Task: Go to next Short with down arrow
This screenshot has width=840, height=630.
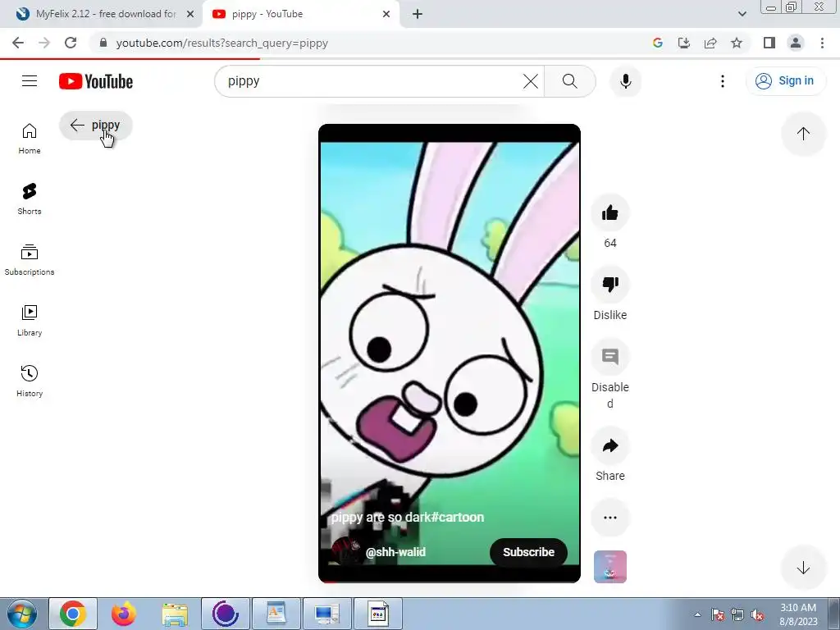Action: pyautogui.click(x=803, y=568)
